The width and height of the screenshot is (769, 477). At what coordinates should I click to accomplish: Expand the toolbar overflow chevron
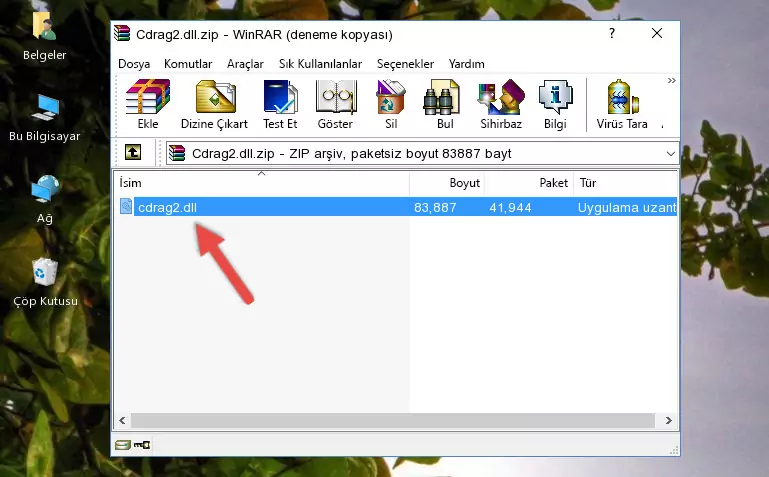[x=671, y=80]
